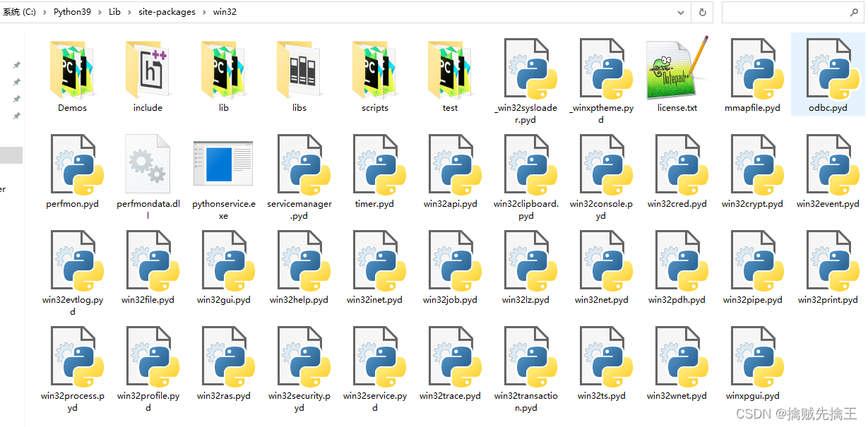The height and width of the screenshot is (427, 868).
Task: Click the win32 breadcrumb segment
Action: 225,12
